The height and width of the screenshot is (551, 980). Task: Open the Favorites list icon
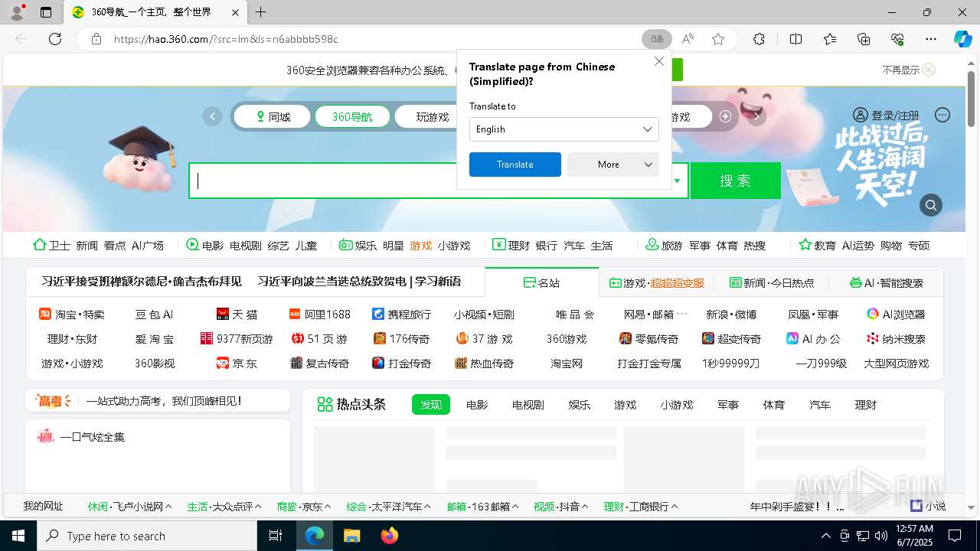point(830,39)
